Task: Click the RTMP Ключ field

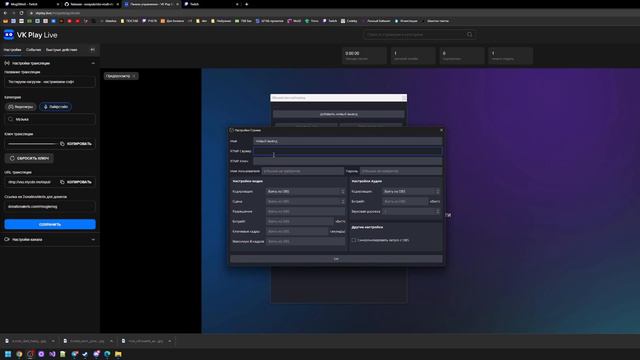Action: coord(347,161)
